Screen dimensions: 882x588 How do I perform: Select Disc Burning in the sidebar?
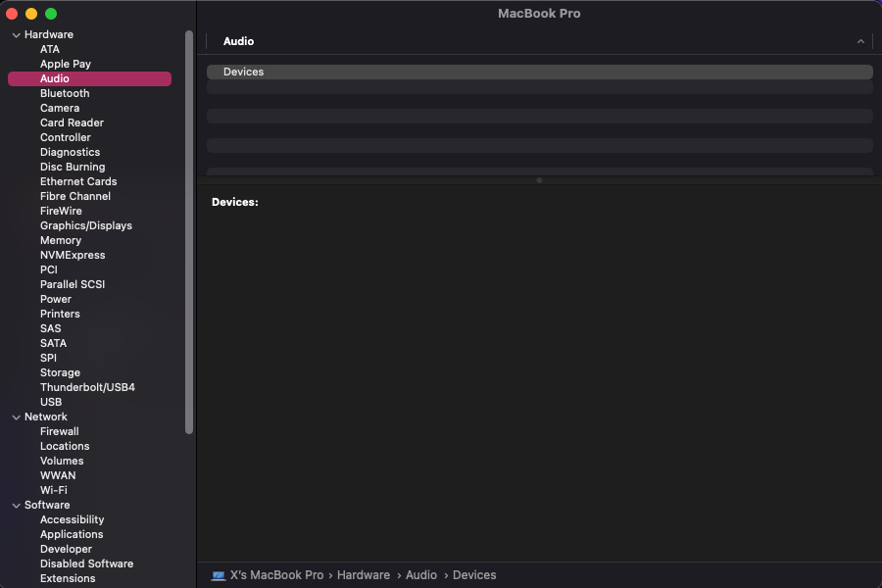click(73, 168)
